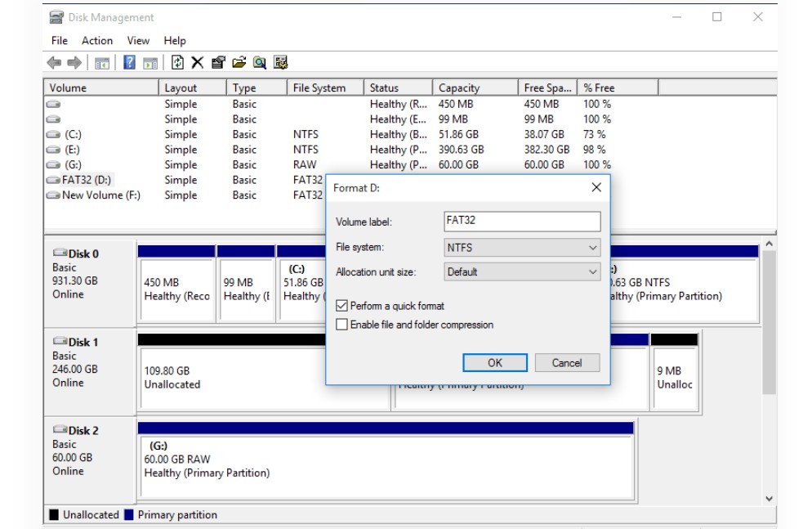Click the Explore magnifier icon in the toolbar
The height and width of the screenshot is (529, 812).
[x=260, y=63]
